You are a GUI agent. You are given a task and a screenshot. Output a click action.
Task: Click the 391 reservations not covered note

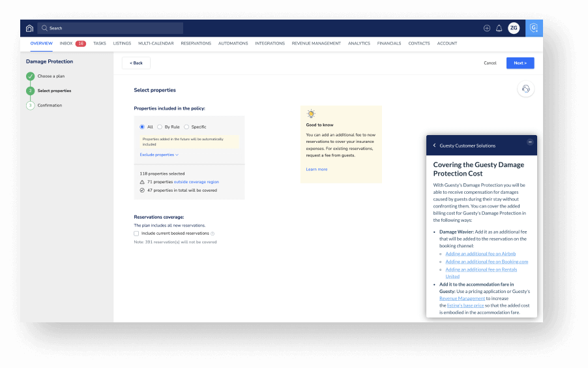[175, 242]
